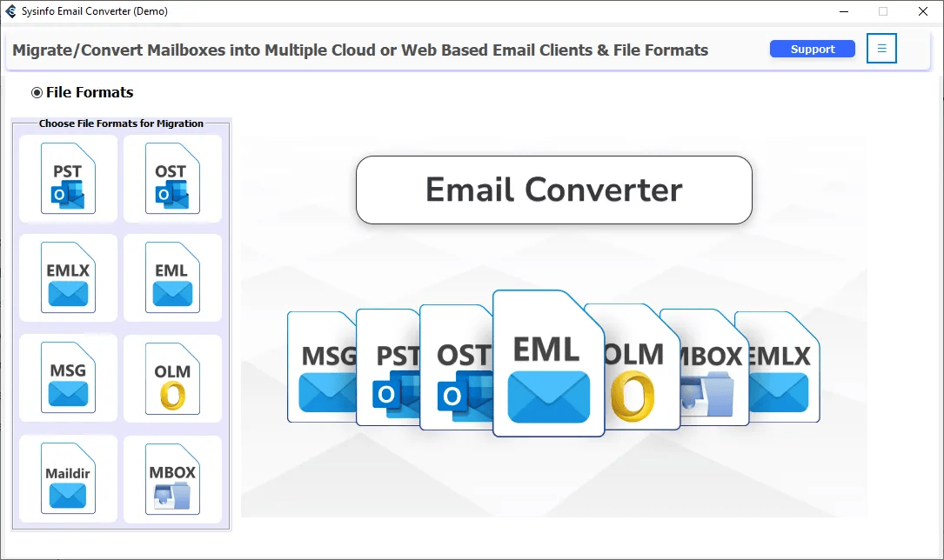
Task: Click the Migrate/Convert Mailboxes heading text
Action: 360,50
